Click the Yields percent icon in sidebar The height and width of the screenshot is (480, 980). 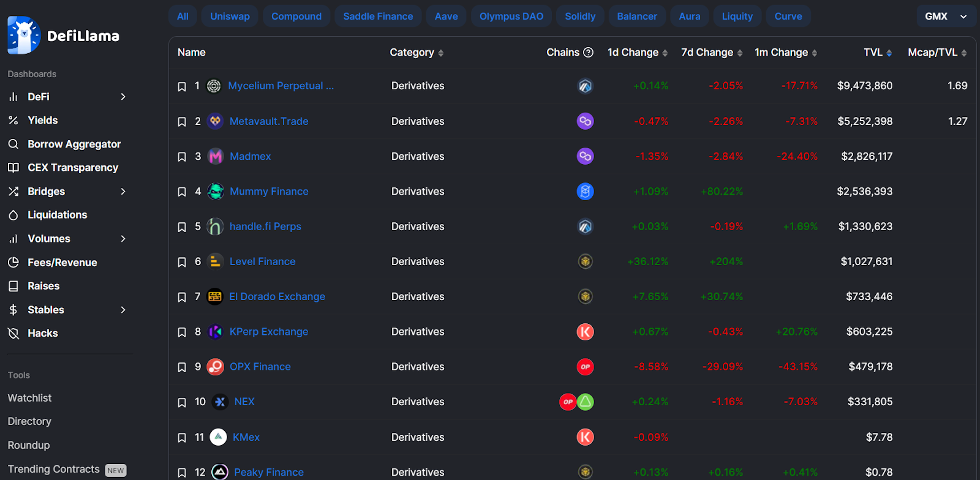click(x=13, y=121)
